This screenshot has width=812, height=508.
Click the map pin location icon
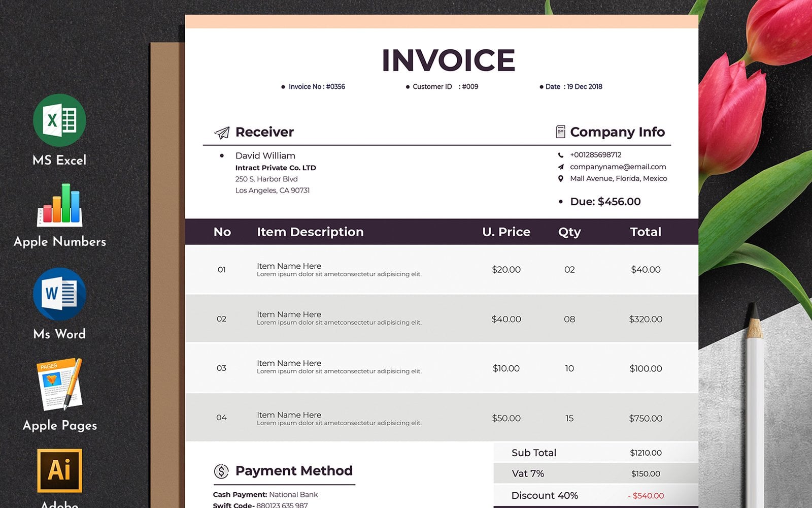point(560,179)
